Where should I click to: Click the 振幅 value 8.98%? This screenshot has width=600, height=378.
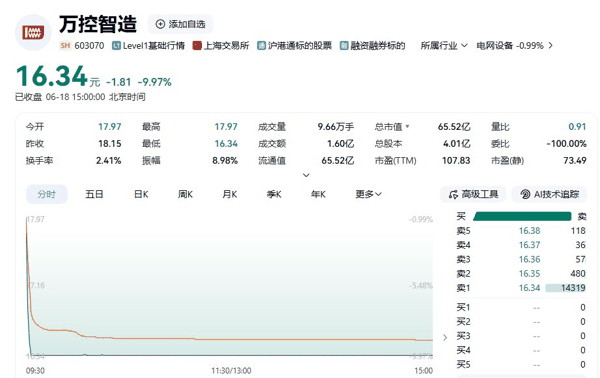[x=225, y=160]
